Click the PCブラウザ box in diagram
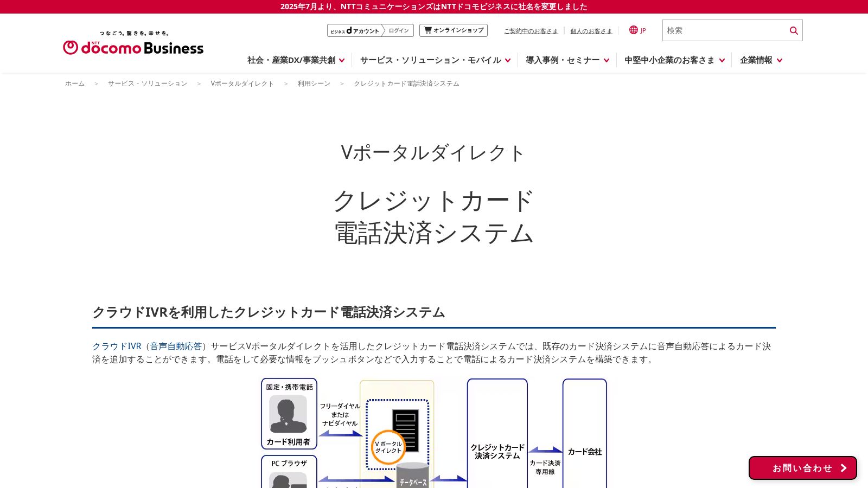Viewport: 868px width, 488px height. click(x=289, y=472)
